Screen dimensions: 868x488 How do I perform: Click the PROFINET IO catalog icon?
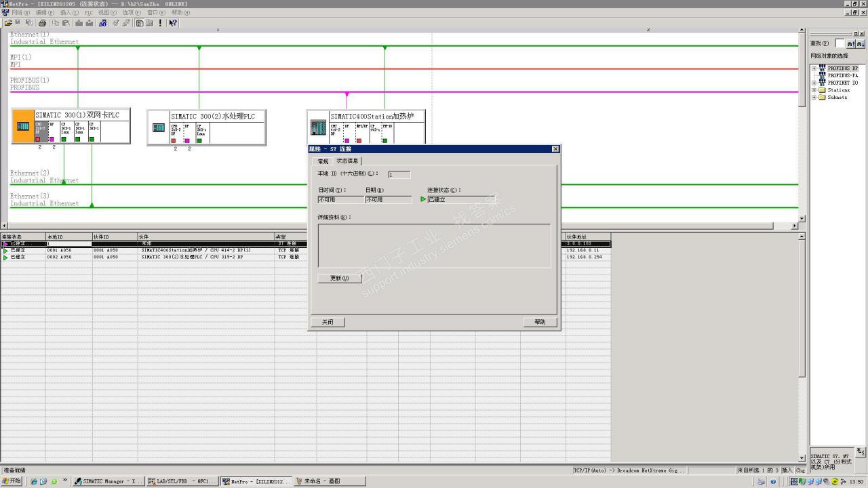(823, 83)
